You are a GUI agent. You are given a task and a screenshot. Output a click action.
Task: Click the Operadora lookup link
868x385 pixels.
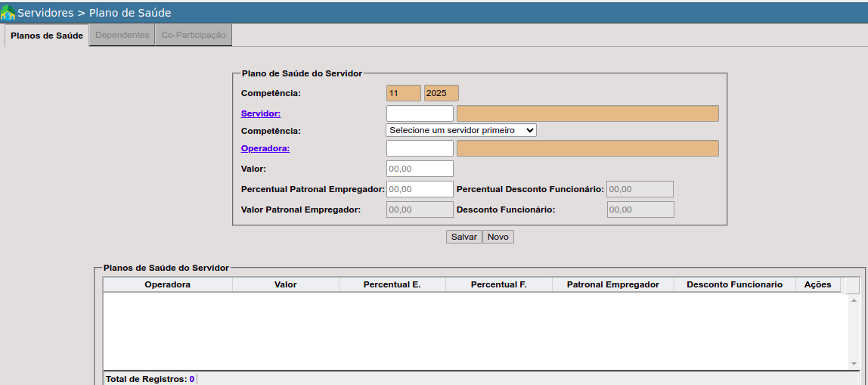tap(265, 148)
